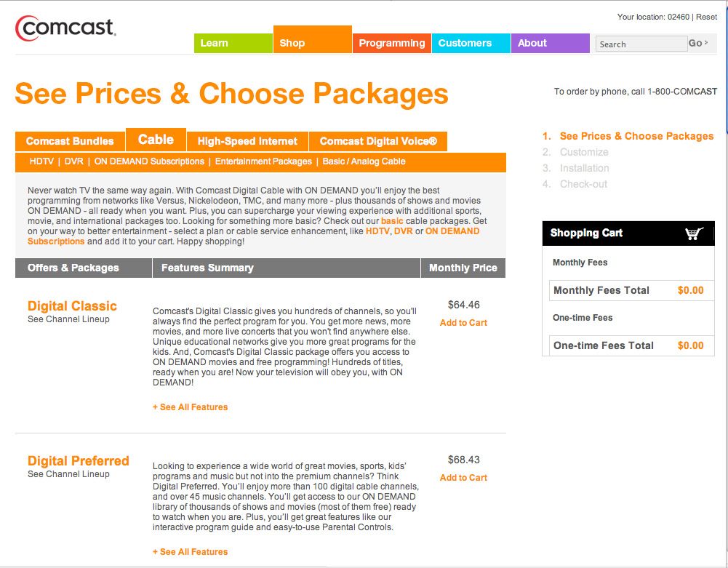Add Digital Classic to cart
728x568 pixels.
(463, 323)
